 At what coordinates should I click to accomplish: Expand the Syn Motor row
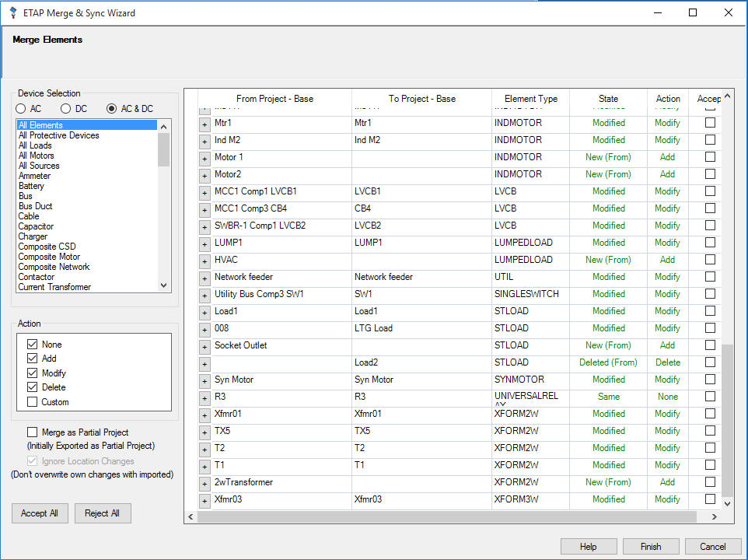204,381
